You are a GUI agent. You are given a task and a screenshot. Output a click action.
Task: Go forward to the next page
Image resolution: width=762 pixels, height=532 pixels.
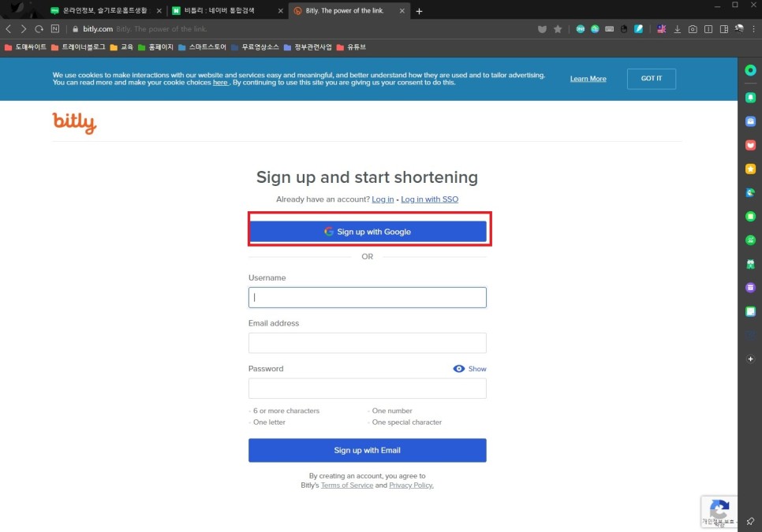coord(24,29)
